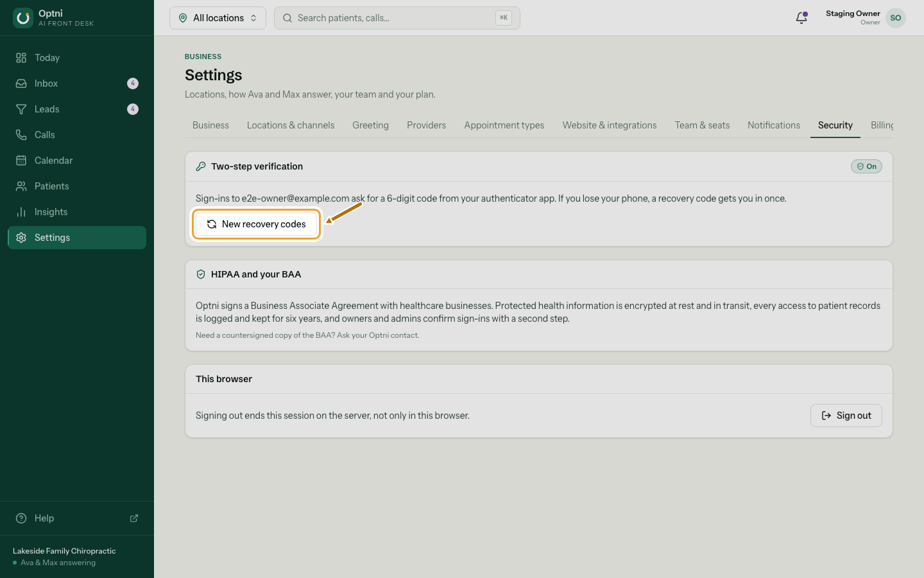Viewport: 924px width, 578px height.
Task: Switch to Locations & channels tab
Action: 291,125
